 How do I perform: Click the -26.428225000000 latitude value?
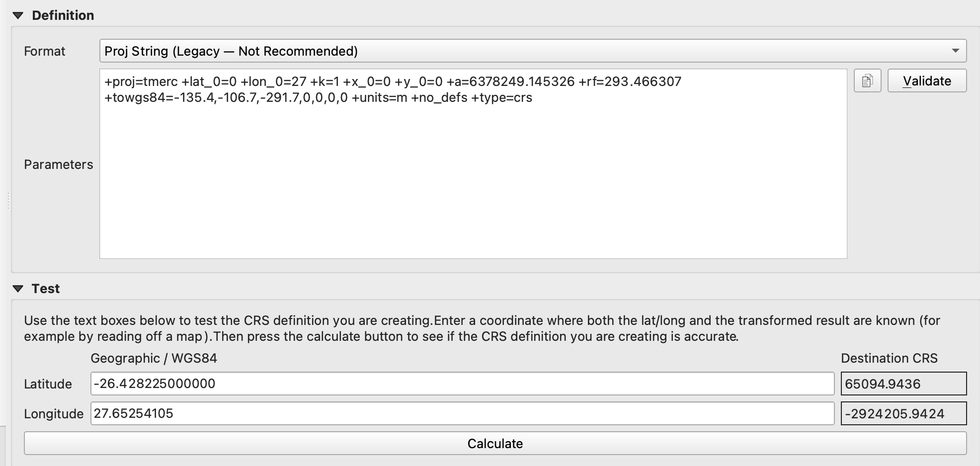155,384
